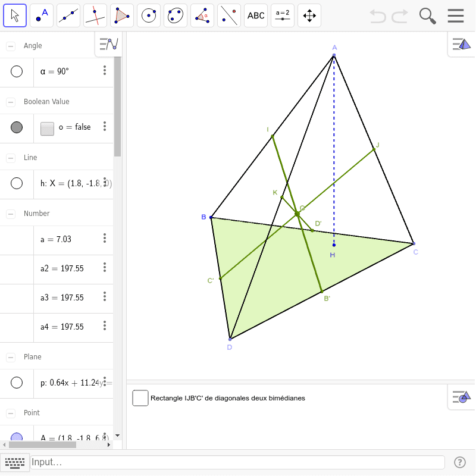Click point A at the tetrahedron apex
Screen dimensions: 476x476
[x=334, y=55]
